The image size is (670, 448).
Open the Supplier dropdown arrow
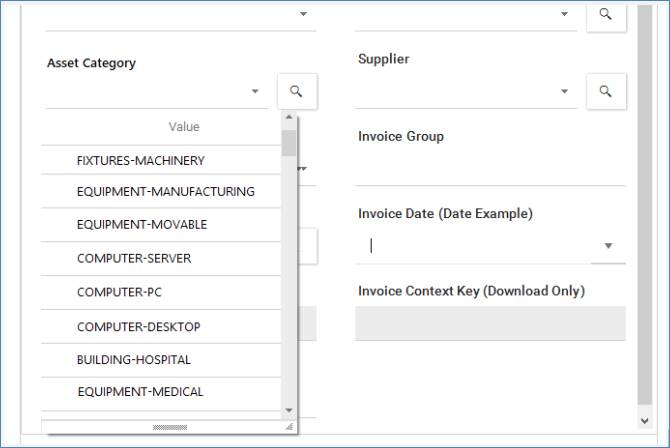pyautogui.click(x=564, y=91)
